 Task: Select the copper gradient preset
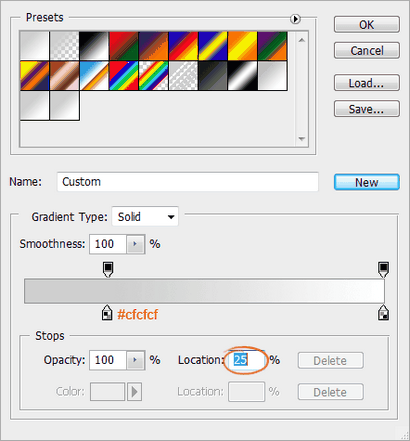[64, 76]
